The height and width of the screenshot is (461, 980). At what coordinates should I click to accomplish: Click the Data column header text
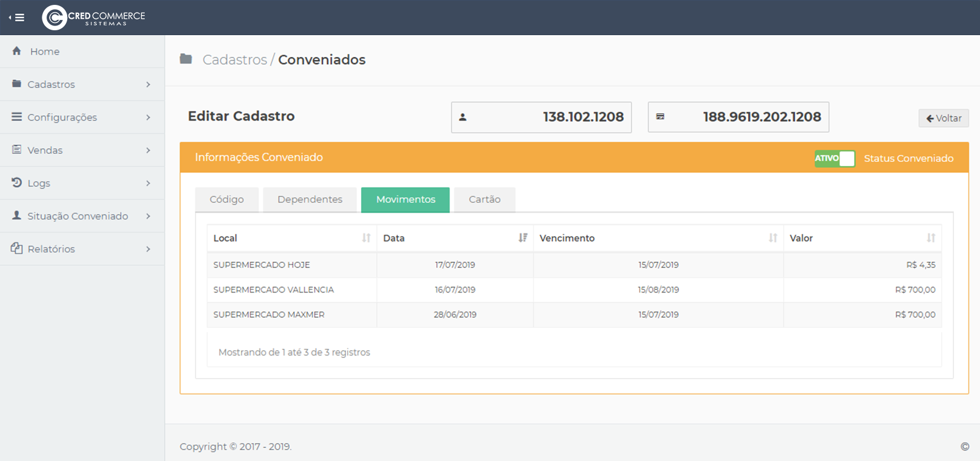pos(394,238)
